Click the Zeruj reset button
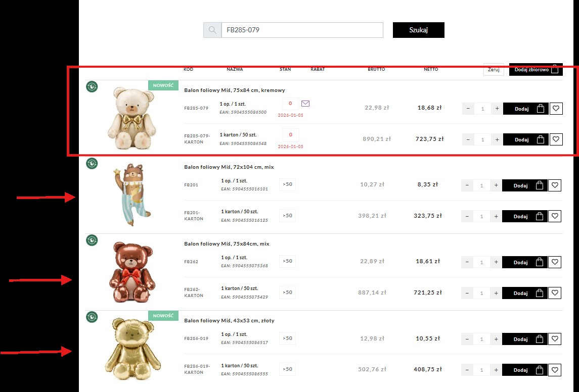Image resolution: width=579 pixels, height=392 pixels. [x=494, y=70]
